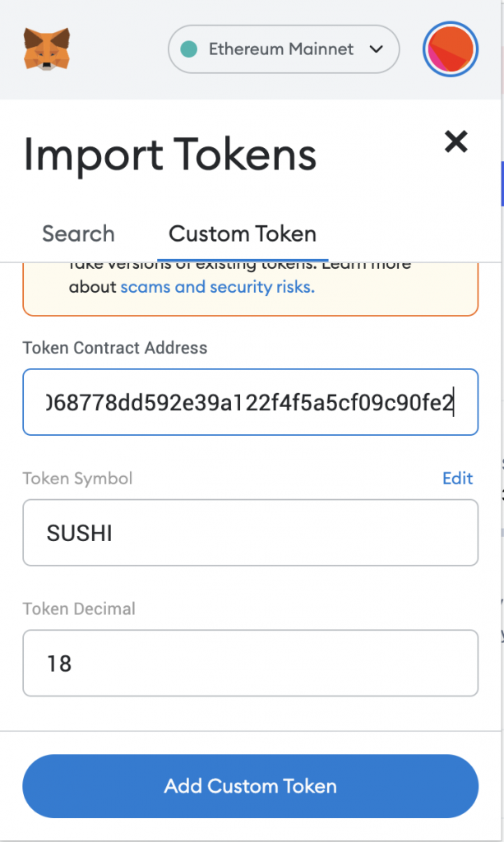Dismiss the Import Tokens dialog with the X
The image size is (504, 842).
tap(455, 141)
